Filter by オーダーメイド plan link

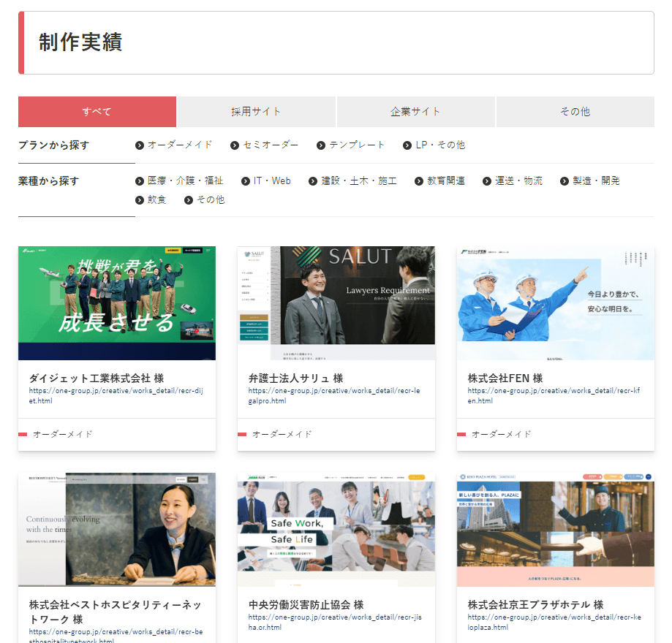180,145
